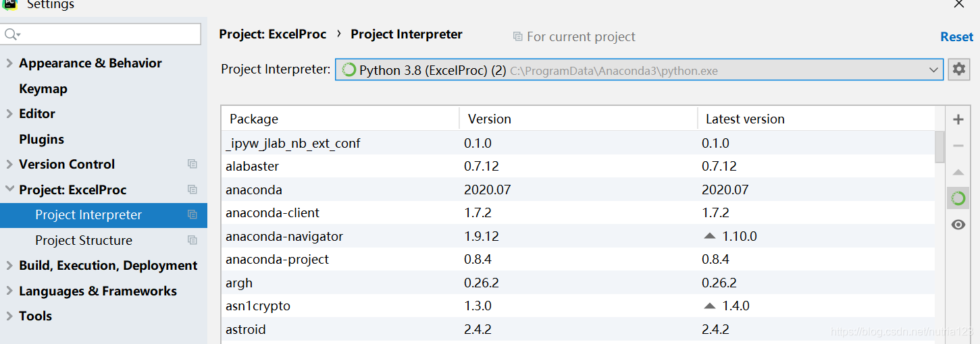The width and height of the screenshot is (980, 344).
Task: Click the upgrade package arrow icon
Action: [x=958, y=173]
